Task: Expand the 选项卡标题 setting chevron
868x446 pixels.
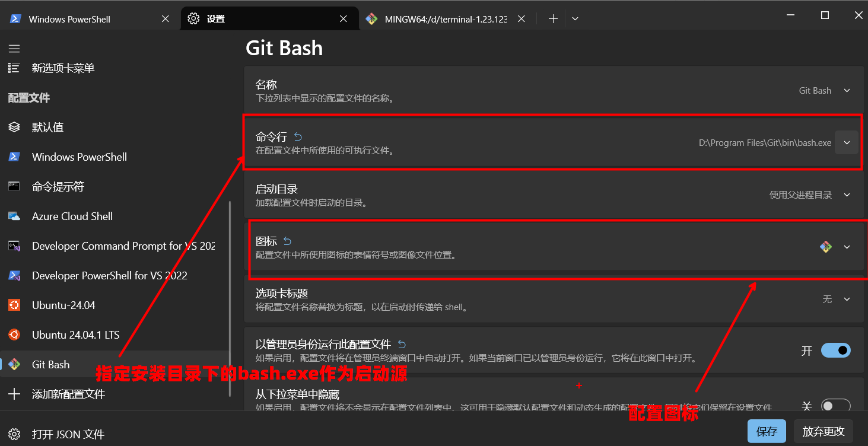Action: pyautogui.click(x=847, y=300)
